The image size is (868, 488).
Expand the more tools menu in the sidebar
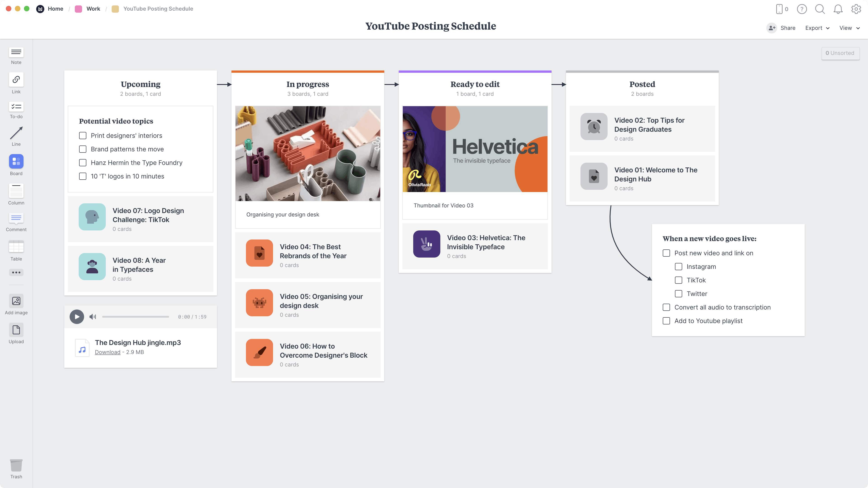tap(16, 272)
